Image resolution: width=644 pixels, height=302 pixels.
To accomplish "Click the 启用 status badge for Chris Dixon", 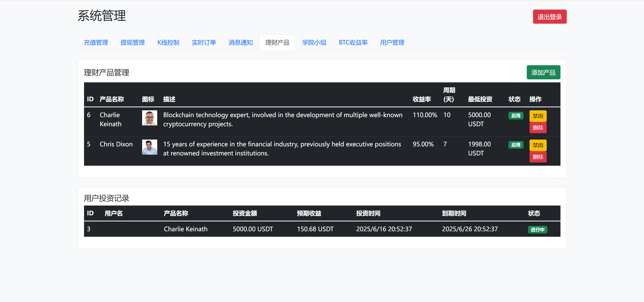I will pos(515,145).
